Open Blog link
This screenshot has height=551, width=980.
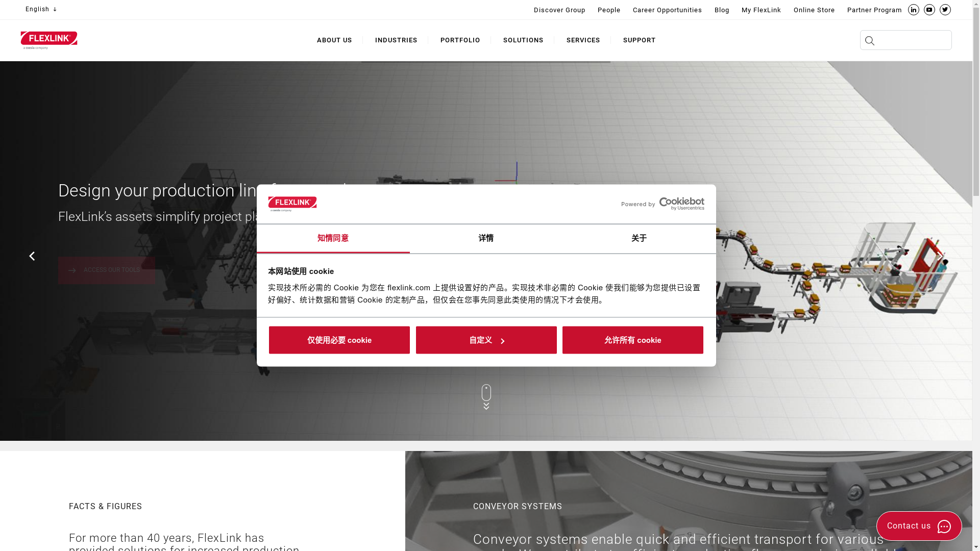click(722, 10)
